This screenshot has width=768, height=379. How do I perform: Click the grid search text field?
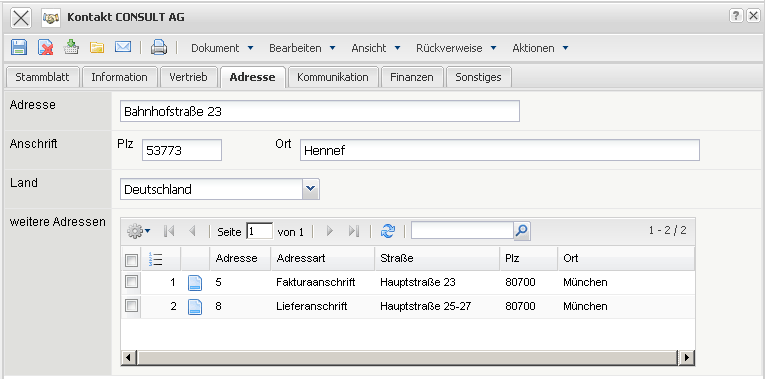(462, 231)
